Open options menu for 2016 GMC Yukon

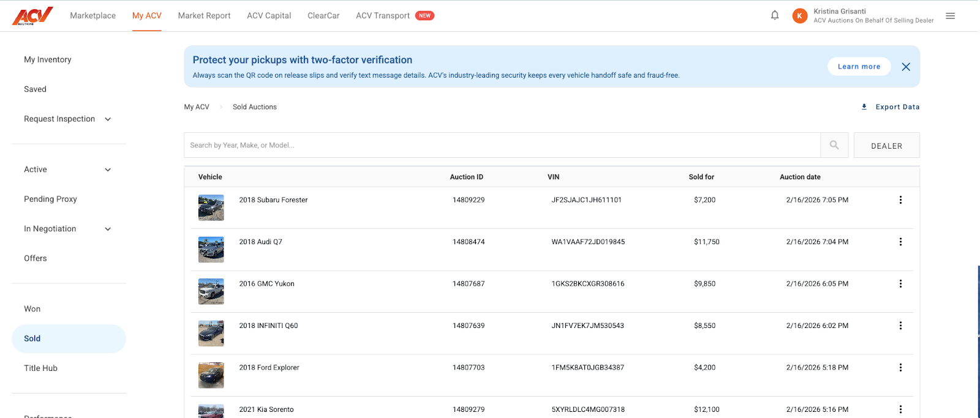click(900, 284)
